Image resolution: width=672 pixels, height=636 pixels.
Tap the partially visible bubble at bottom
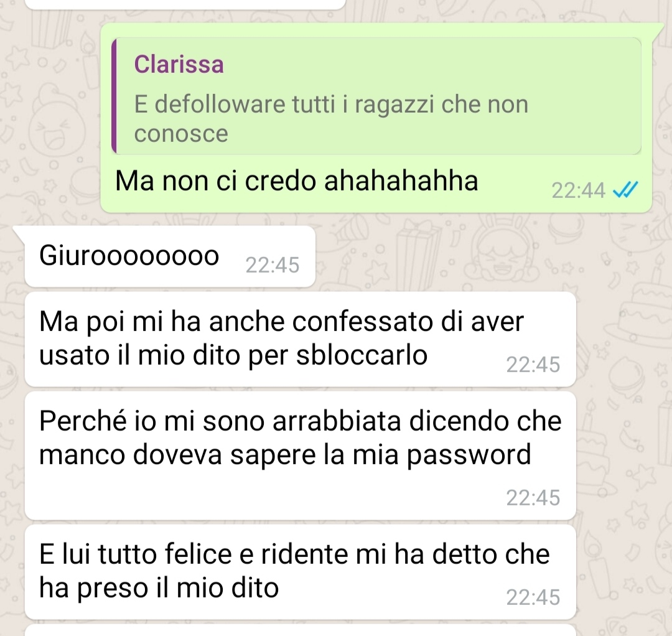point(300,630)
